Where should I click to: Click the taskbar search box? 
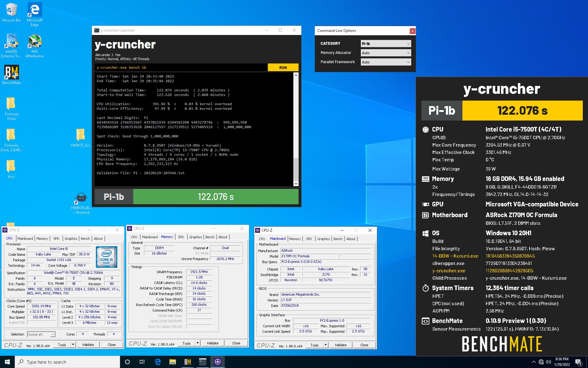coord(67,362)
